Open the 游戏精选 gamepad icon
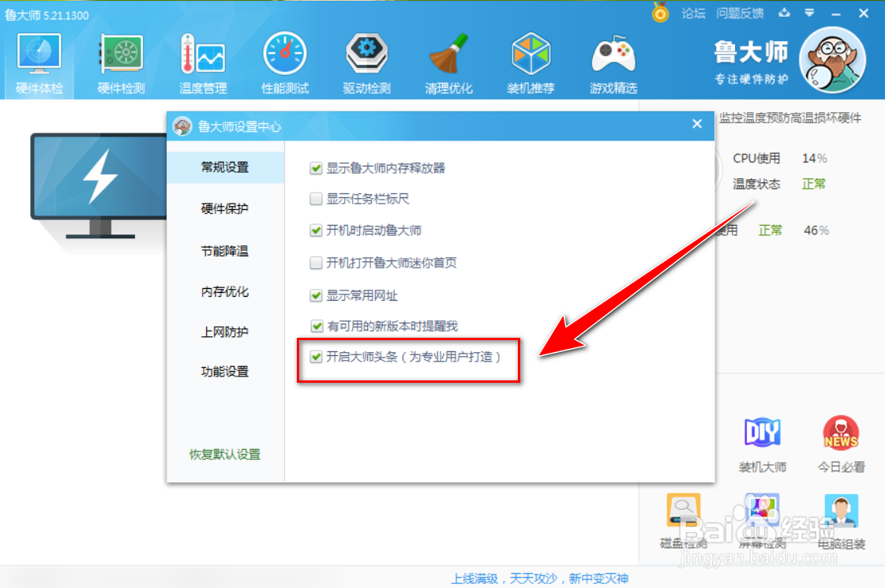This screenshot has height=588, width=885. pos(613,54)
